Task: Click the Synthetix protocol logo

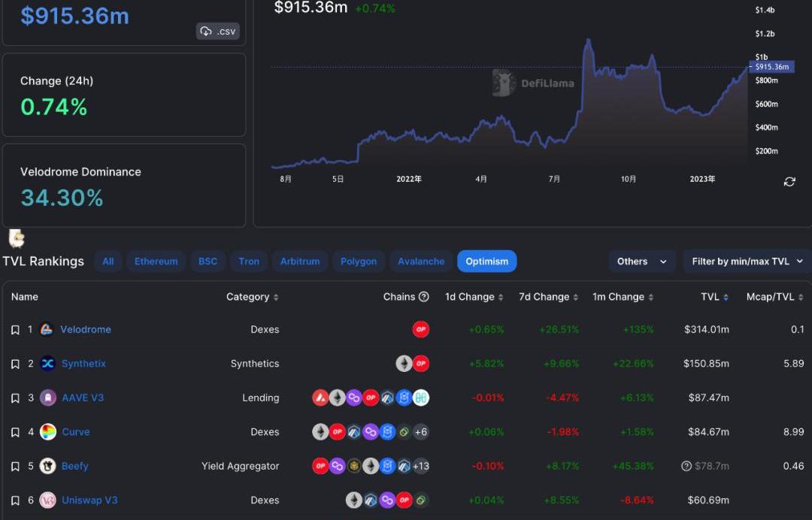Action: 47,364
